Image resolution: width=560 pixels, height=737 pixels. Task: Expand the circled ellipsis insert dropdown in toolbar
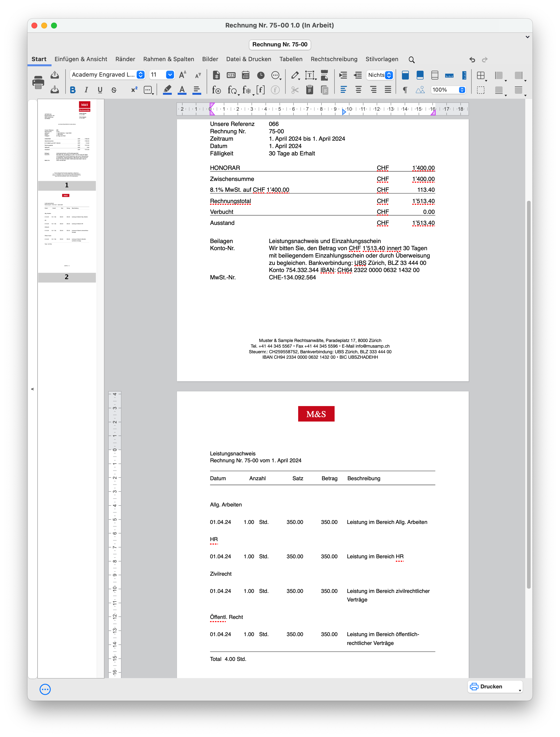click(276, 75)
